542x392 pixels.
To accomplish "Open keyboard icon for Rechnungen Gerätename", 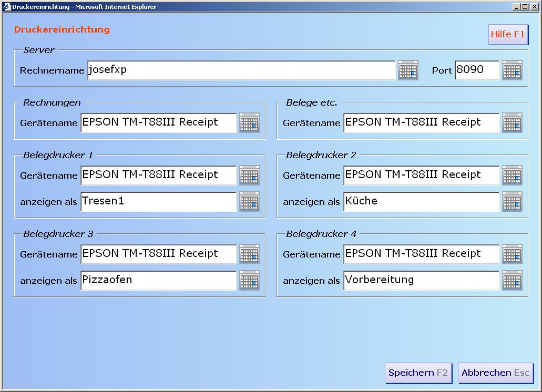I will click(249, 123).
